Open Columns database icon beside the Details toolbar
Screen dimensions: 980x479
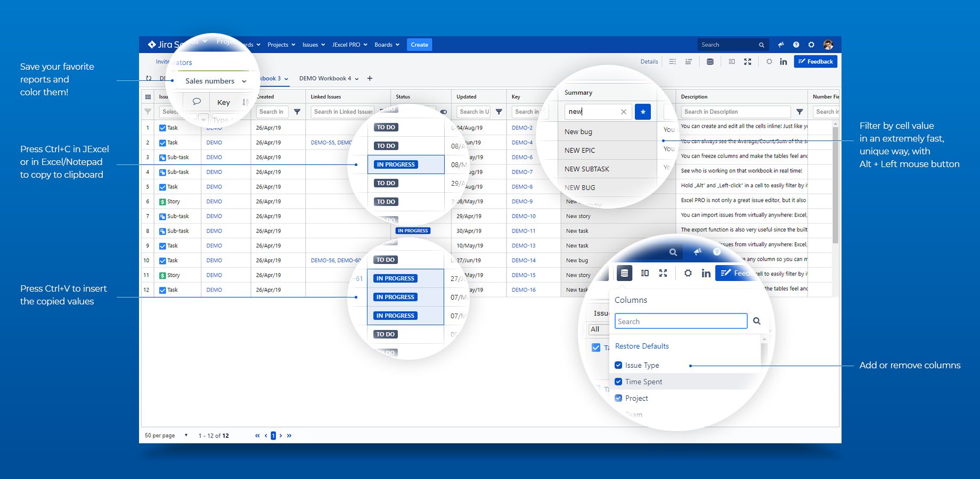710,62
